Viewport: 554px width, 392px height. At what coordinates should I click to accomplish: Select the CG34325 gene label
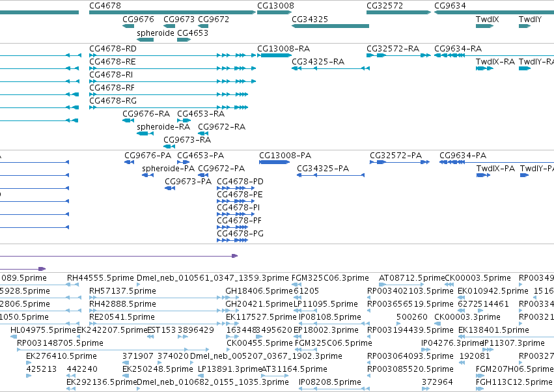310,20
